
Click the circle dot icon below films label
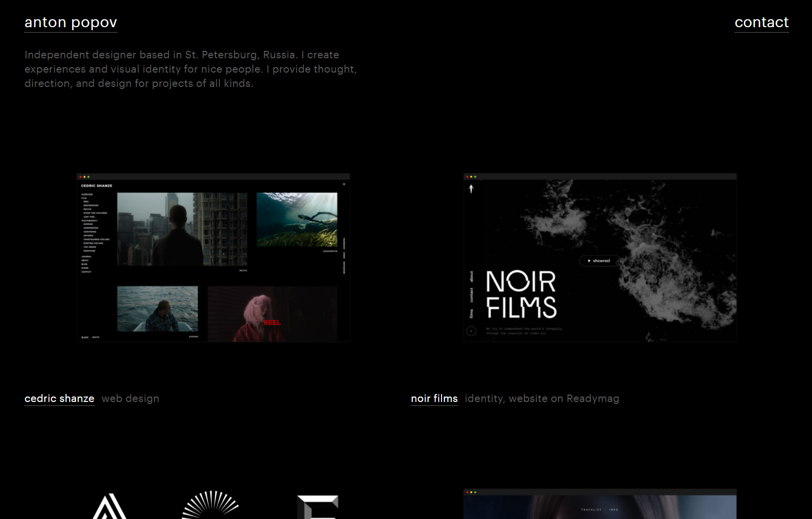(x=471, y=331)
